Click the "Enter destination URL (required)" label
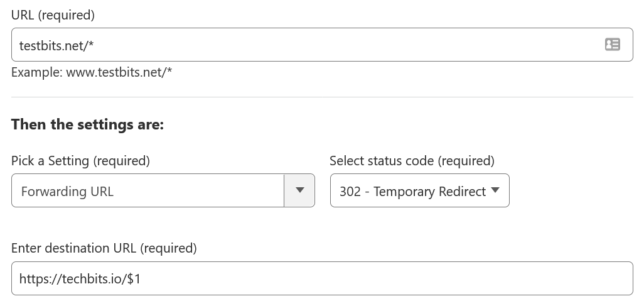644x306 pixels. [104, 248]
